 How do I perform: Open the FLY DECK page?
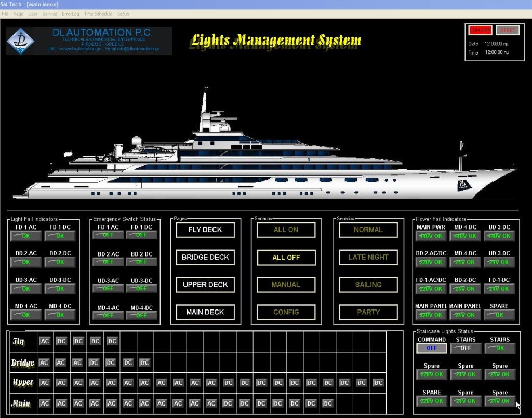click(x=205, y=230)
